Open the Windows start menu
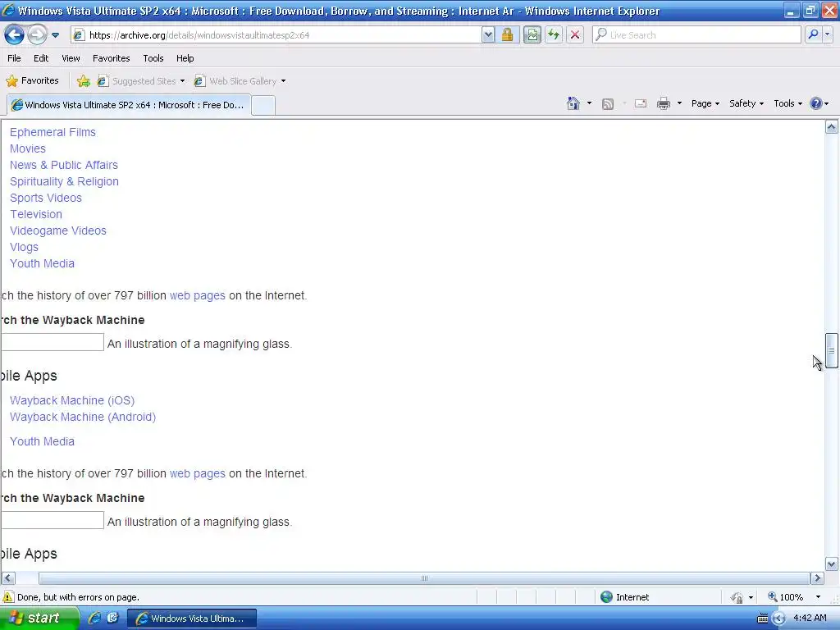This screenshot has height=630, width=840. click(39, 619)
